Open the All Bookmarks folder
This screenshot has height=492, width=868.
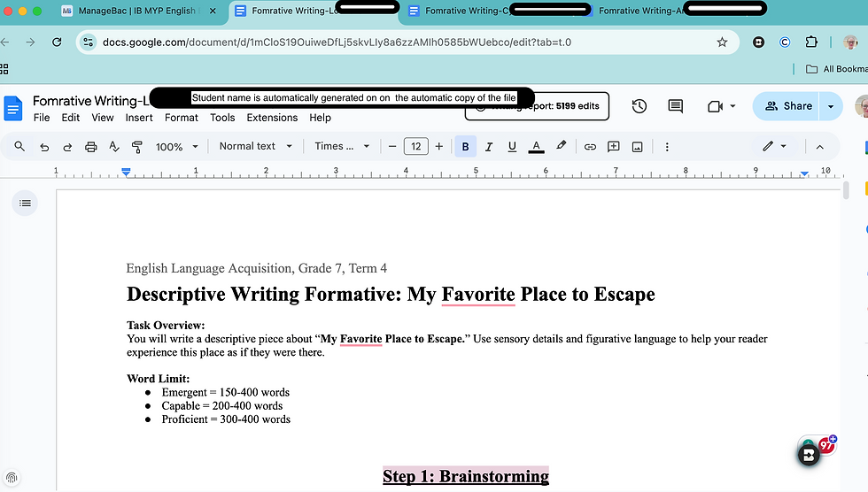tap(836, 69)
